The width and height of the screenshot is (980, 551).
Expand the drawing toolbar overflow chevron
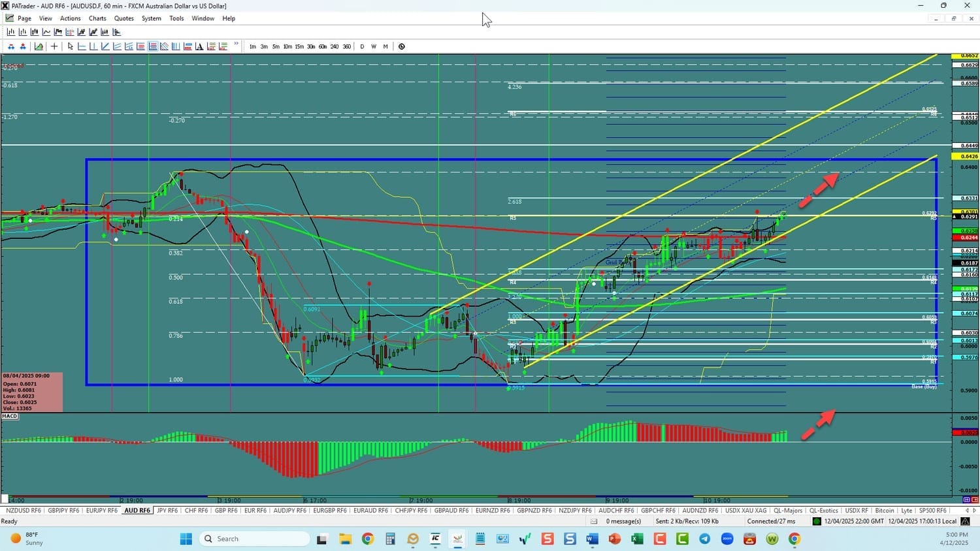237,44
